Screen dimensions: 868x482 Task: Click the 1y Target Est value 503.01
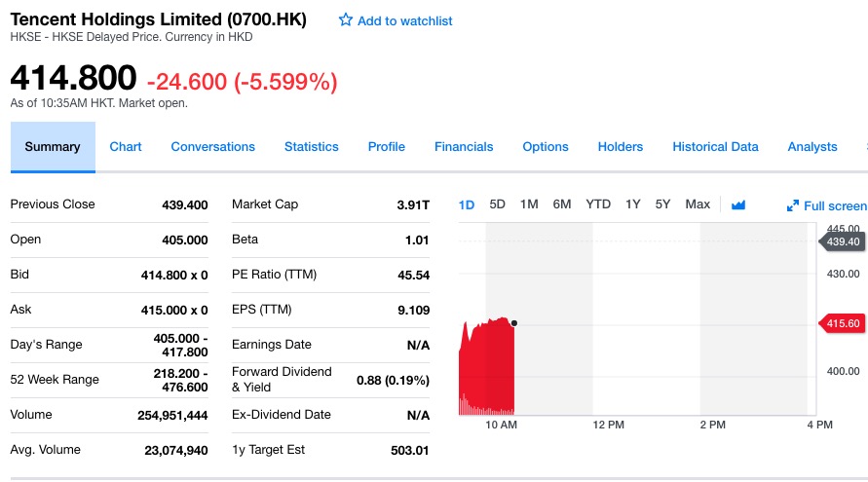(409, 451)
